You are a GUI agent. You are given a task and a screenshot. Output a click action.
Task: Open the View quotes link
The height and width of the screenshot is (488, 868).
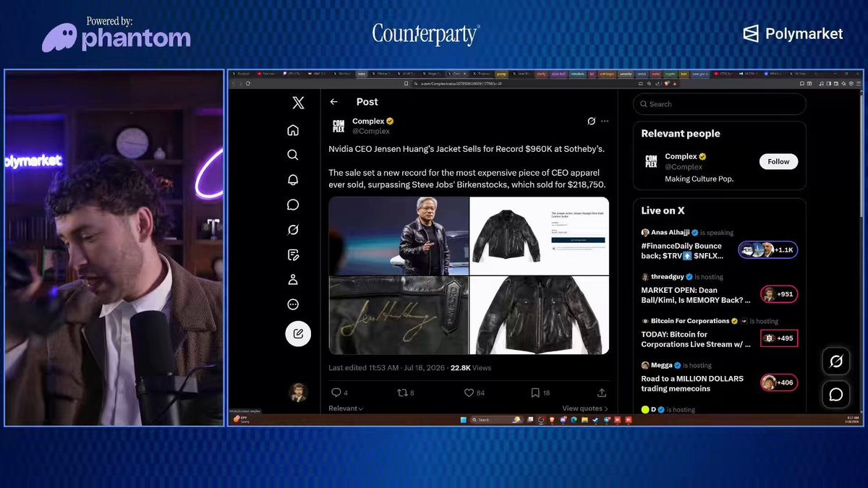(585, 408)
